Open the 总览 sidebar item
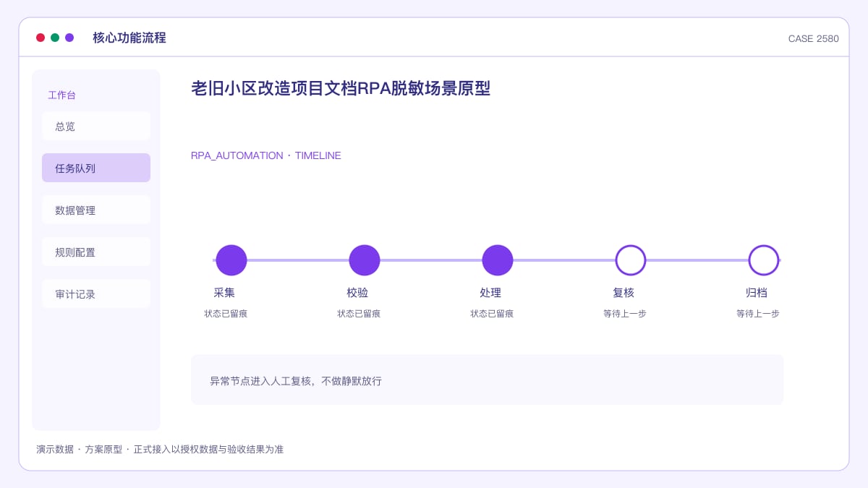 (96, 126)
